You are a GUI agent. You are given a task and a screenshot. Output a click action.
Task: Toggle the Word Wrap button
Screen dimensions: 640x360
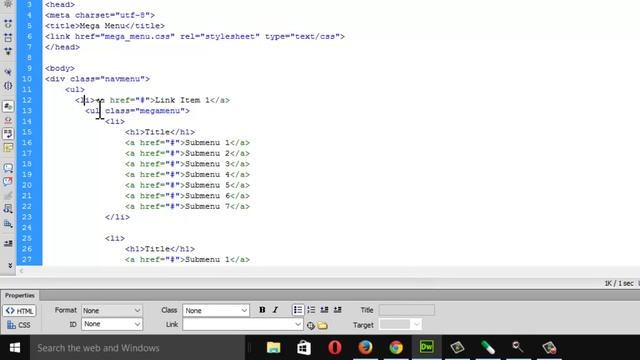(8, 133)
